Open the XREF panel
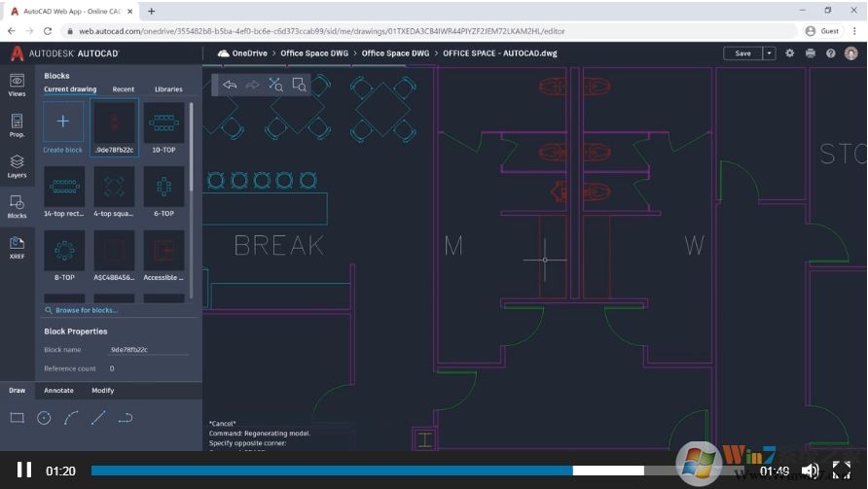 (x=17, y=247)
